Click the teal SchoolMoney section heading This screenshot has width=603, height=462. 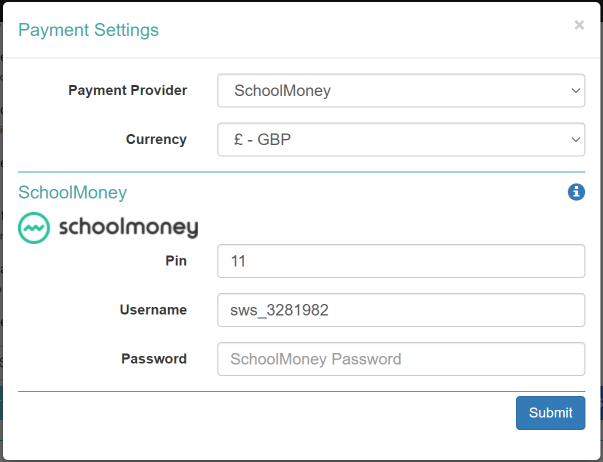point(73,192)
